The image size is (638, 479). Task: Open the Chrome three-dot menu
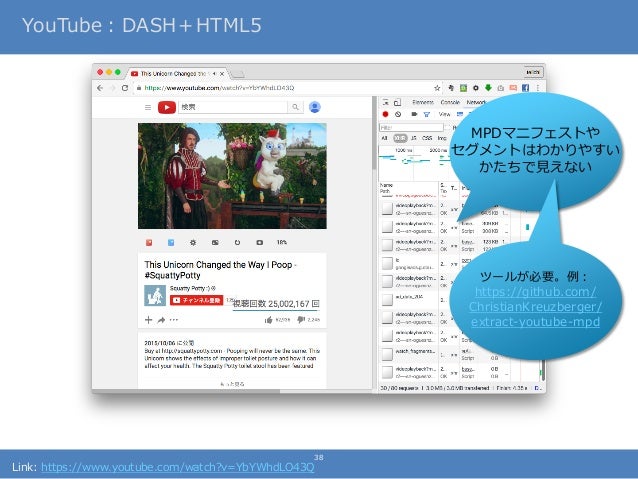[537, 87]
